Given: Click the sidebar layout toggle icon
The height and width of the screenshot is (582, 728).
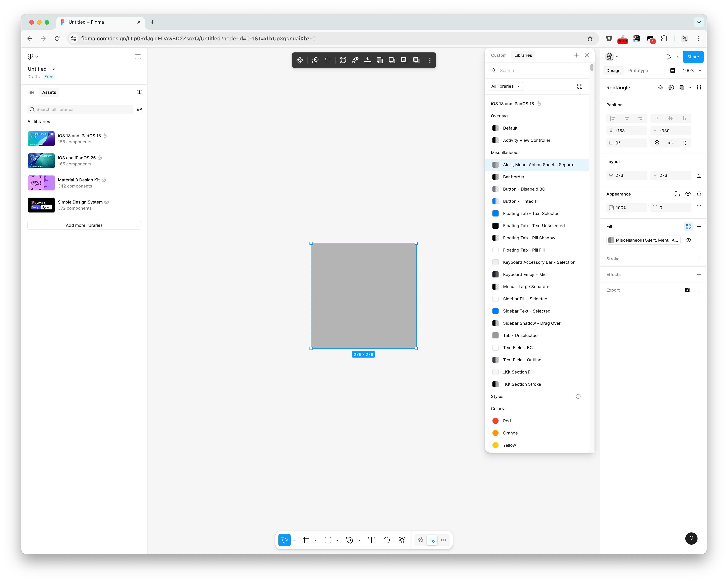Looking at the screenshot, I should tap(138, 57).
